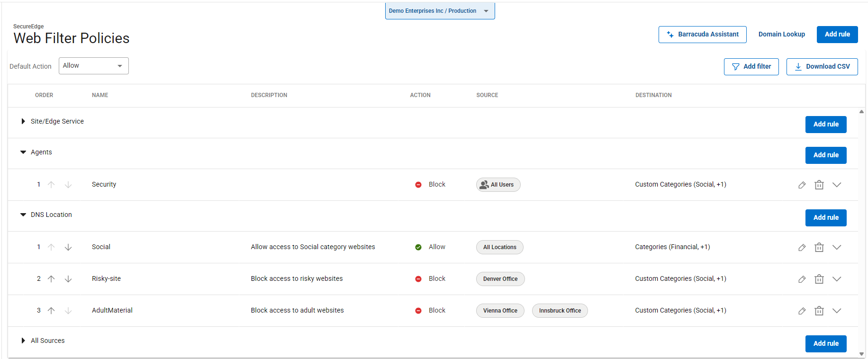Image resolution: width=868 pixels, height=359 pixels.
Task: Expand details of the Social rule
Action: pyautogui.click(x=837, y=247)
